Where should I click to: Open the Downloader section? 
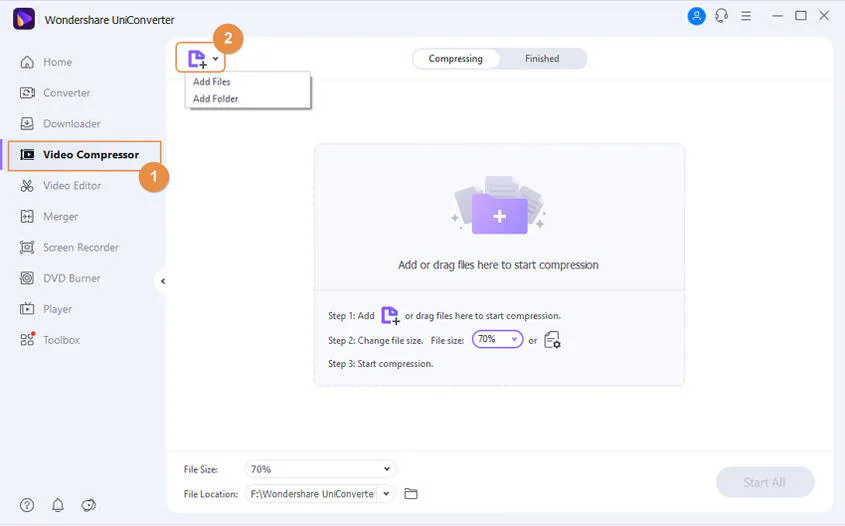[60, 123]
